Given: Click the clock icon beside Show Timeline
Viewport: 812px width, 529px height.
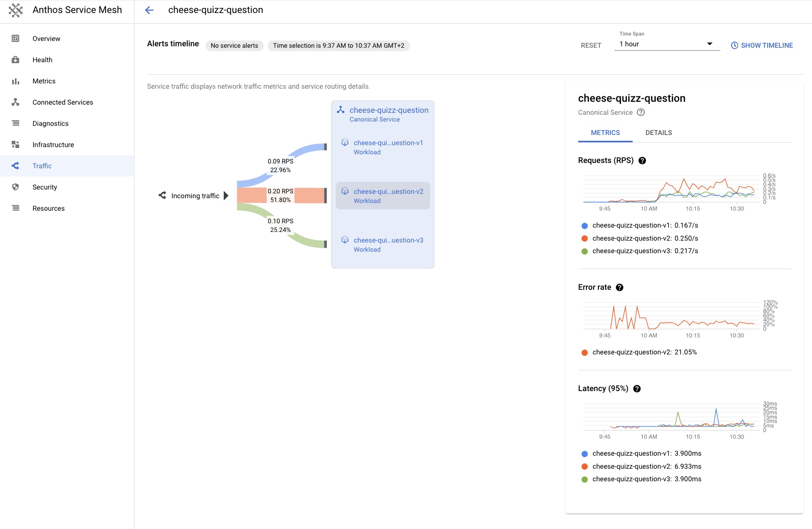Looking at the screenshot, I should click(x=734, y=45).
